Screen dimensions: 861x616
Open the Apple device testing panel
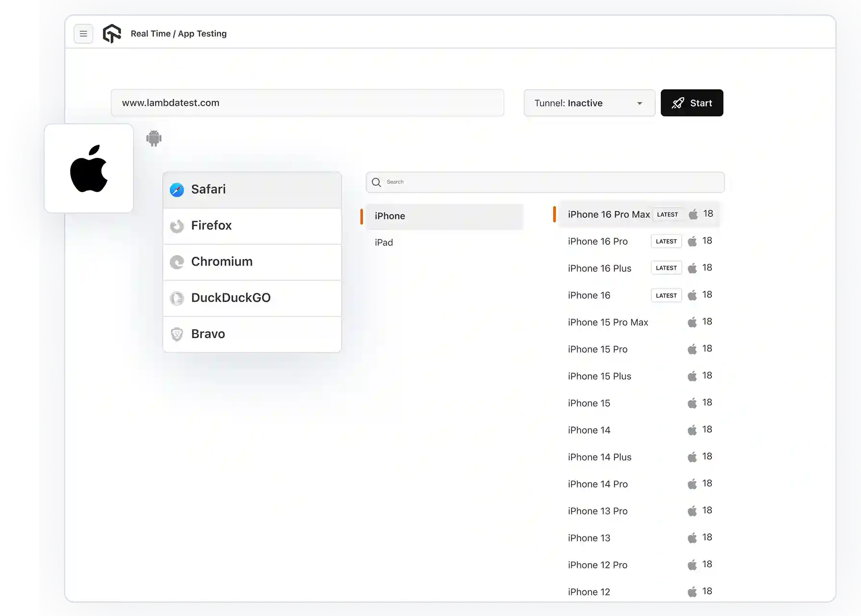pyautogui.click(x=89, y=168)
